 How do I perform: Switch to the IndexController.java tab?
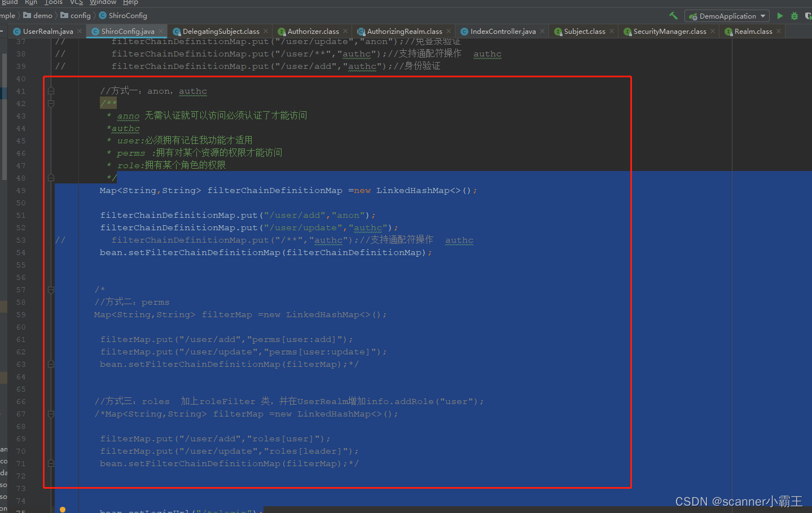[x=503, y=32]
